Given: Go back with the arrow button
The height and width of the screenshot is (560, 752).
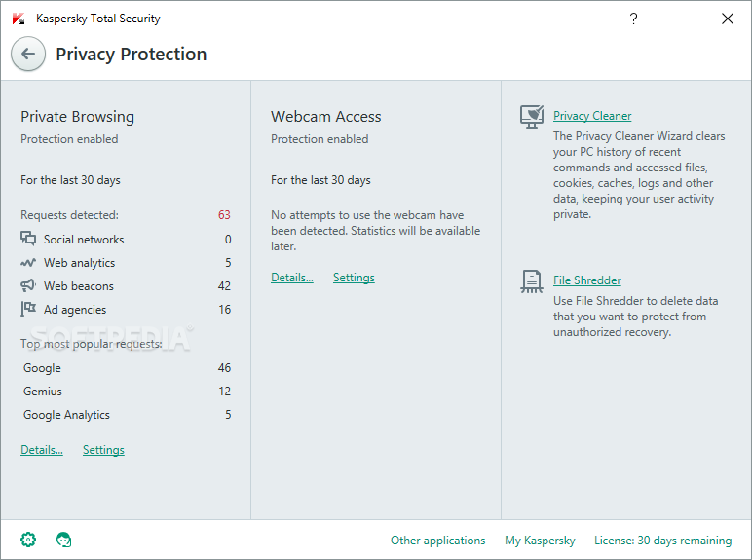Looking at the screenshot, I should (28, 54).
